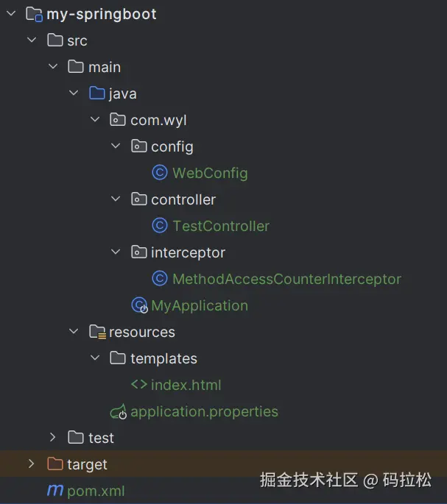Click MethodAccessCounterInterceptor's class icon
The image size is (447, 504).
(x=159, y=279)
